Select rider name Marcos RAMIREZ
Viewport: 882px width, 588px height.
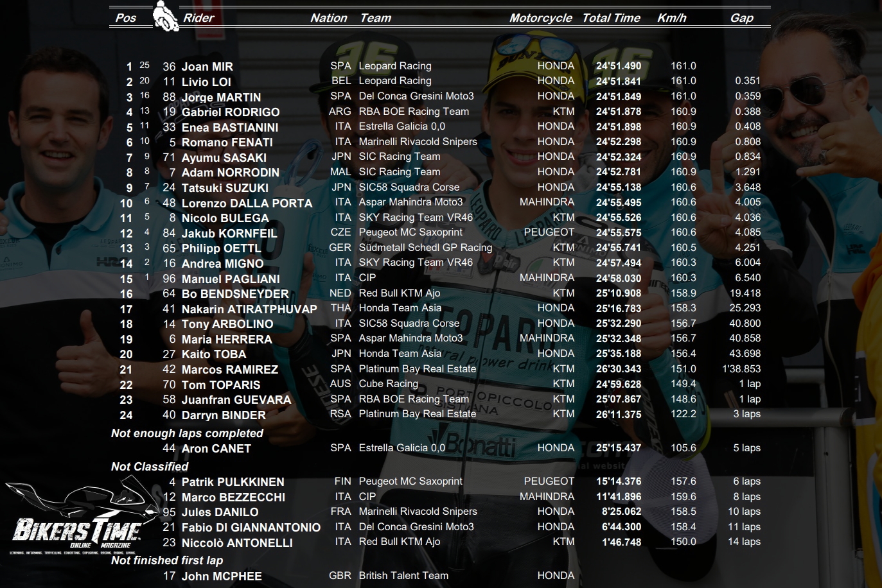coord(230,370)
